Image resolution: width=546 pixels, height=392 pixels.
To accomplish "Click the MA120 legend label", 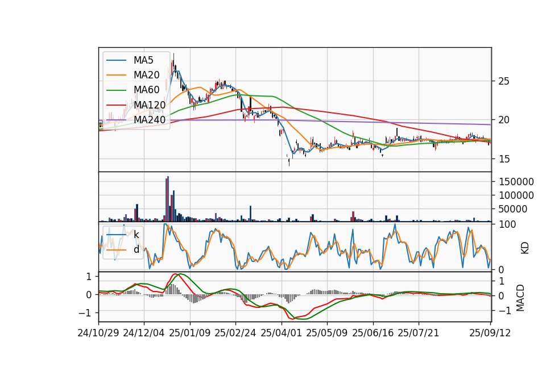I will pyautogui.click(x=150, y=105).
